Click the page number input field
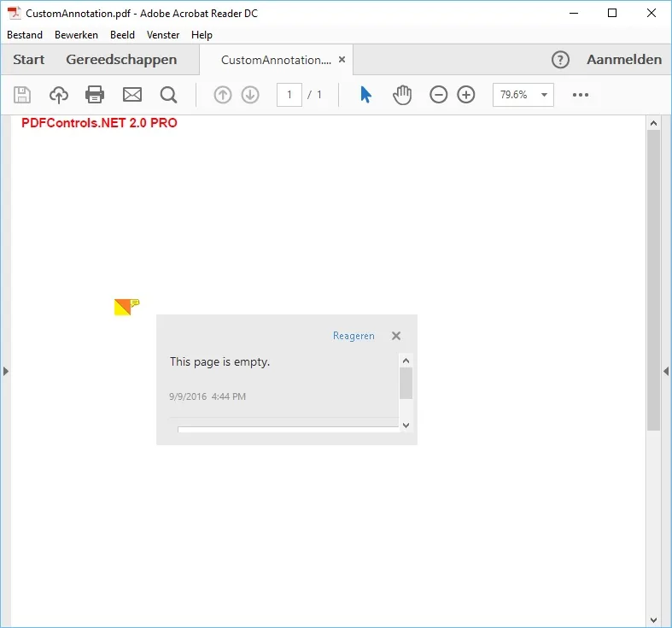 tap(289, 95)
